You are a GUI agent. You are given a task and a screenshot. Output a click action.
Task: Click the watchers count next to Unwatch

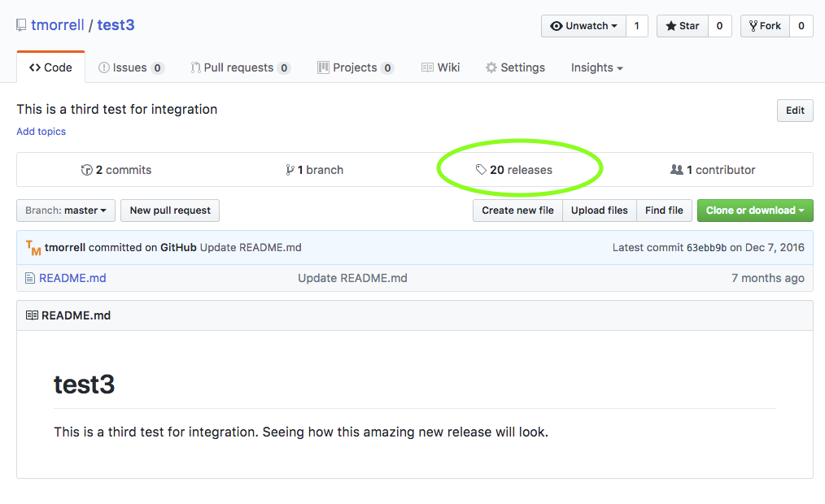(x=636, y=26)
